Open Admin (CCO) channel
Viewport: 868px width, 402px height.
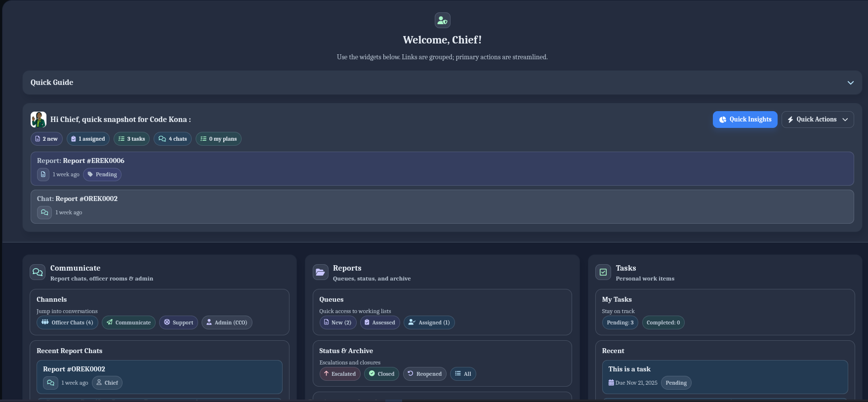227,322
